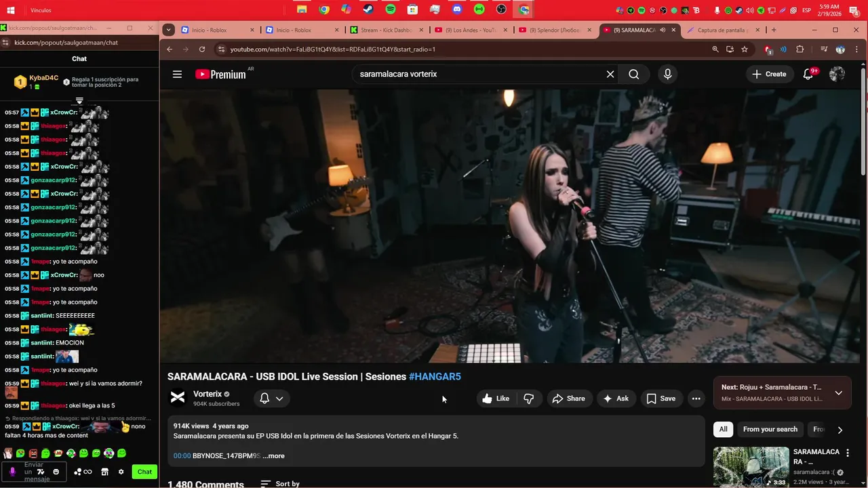
Task: Run search with the magnifier button
Action: 634,75
